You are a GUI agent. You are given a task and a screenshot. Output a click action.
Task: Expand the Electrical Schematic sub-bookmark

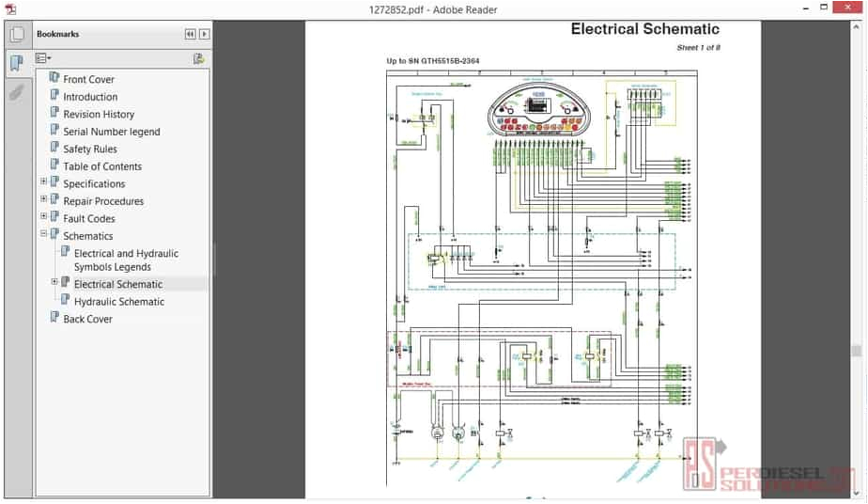(x=54, y=283)
